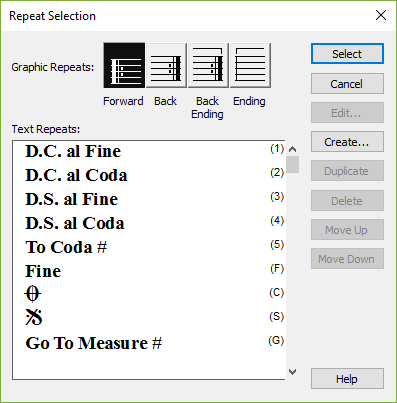The image size is (397, 403).
Task: Choose D.C. al Coda entry
Action: (149, 175)
